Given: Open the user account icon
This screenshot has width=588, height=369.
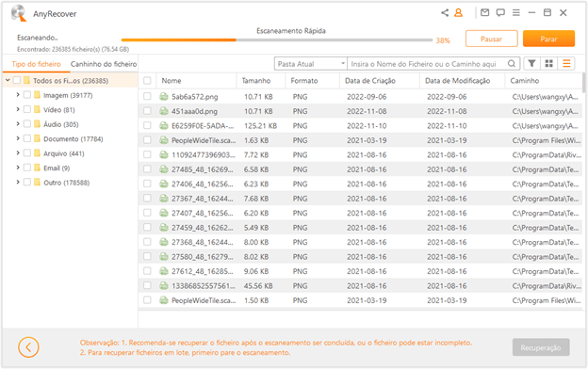Looking at the screenshot, I should (458, 13).
